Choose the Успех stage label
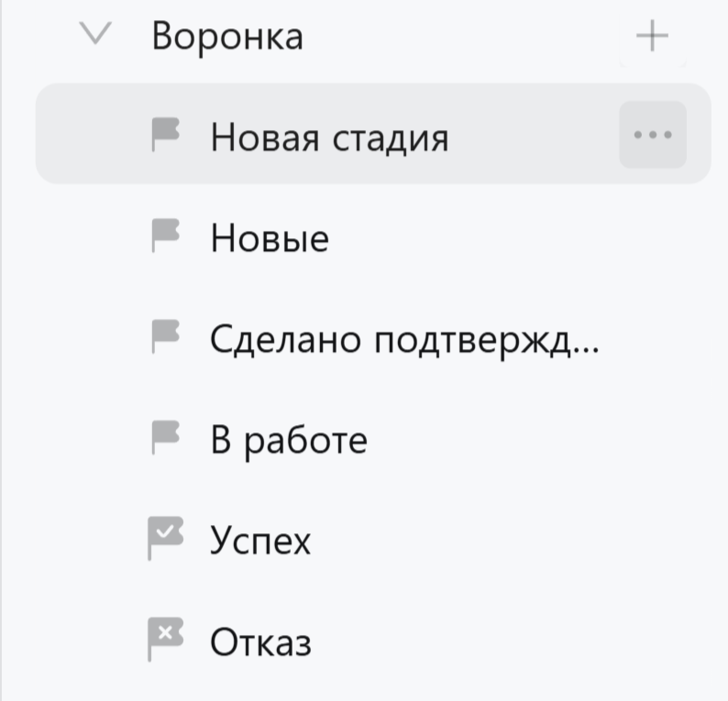Viewport: 728px width, 701px height. tap(261, 541)
